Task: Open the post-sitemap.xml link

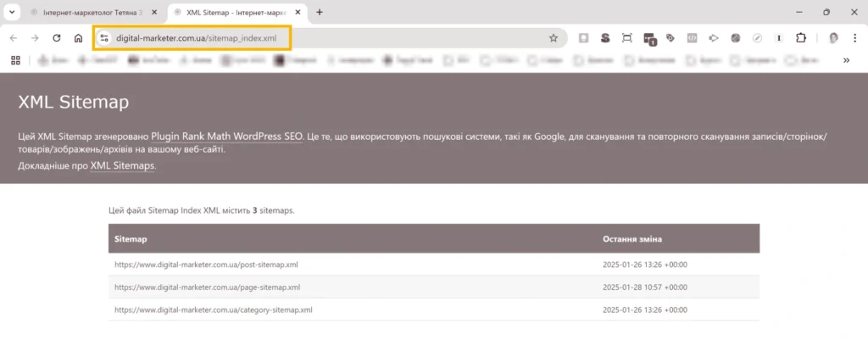Action: click(206, 265)
